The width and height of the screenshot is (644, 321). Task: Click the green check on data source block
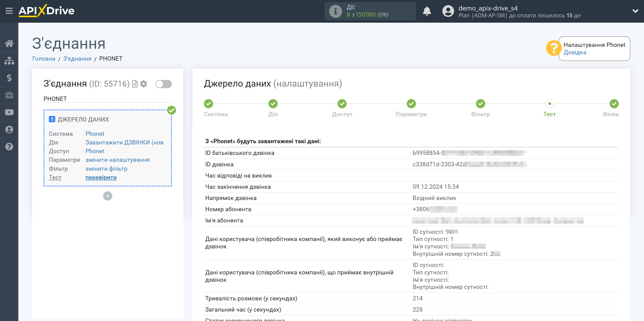point(172,110)
